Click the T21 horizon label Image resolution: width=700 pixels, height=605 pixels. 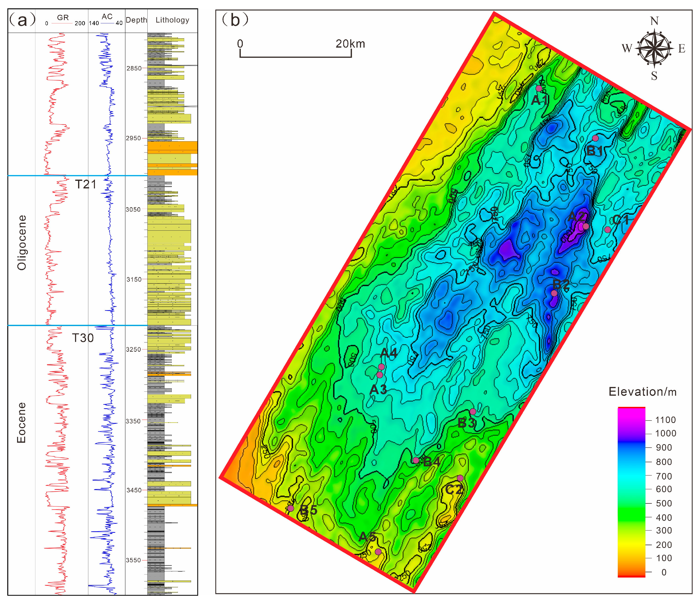(x=85, y=185)
